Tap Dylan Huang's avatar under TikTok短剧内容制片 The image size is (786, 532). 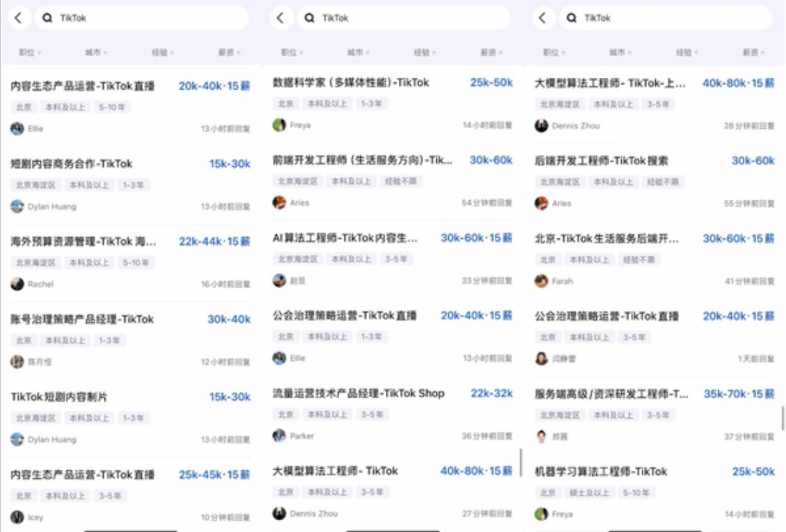pos(17,439)
